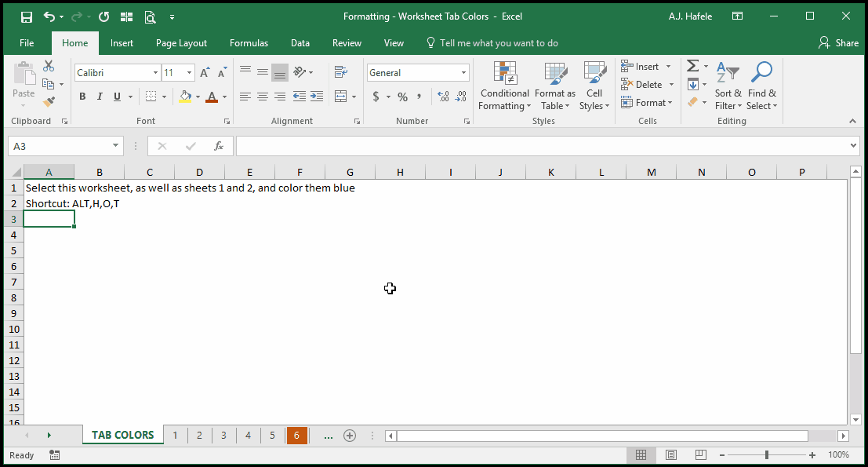Undo the last action
The height and width of the screenshot is (467, 868).
(49, 16)
